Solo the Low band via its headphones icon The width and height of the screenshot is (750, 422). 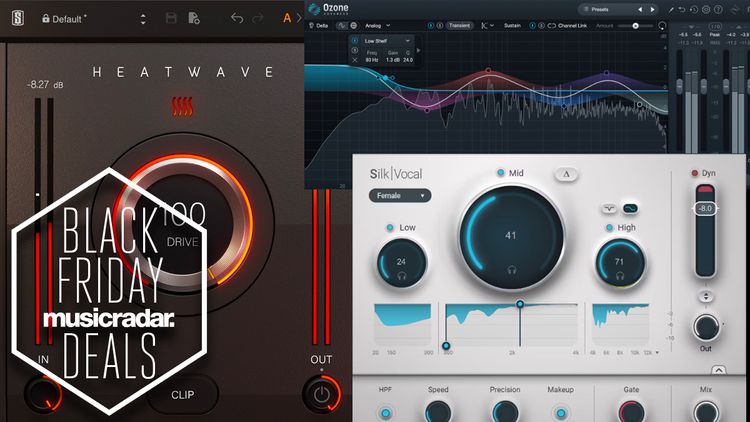[x=402, y=276]
